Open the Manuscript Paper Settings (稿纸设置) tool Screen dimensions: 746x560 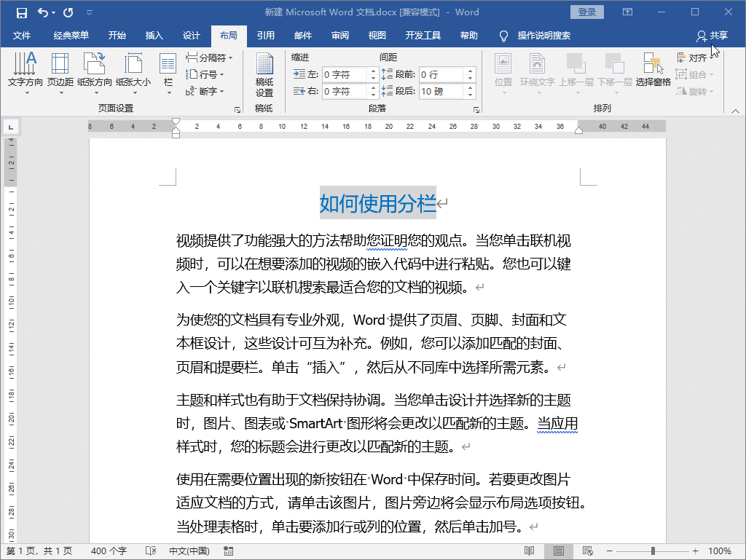coord(264,76)
